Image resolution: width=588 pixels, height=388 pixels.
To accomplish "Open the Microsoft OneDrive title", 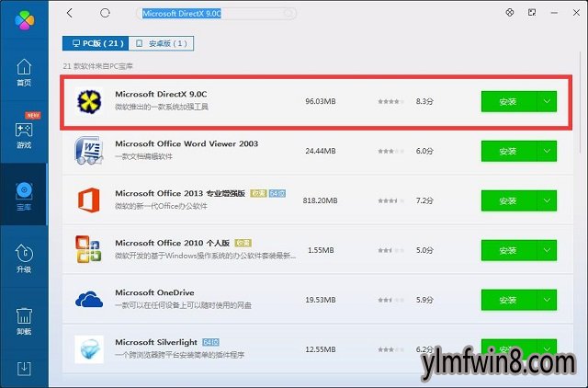I will (154, 292).
